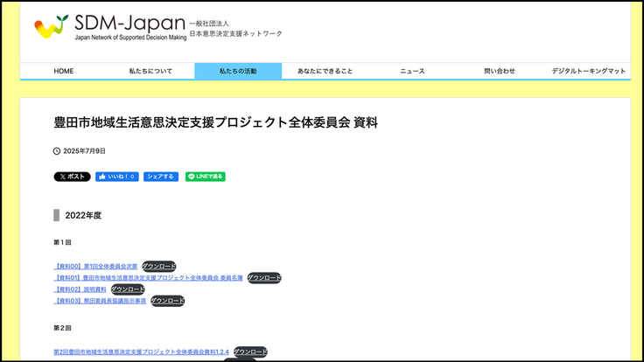Click the SDM-Japan logo
This screenshot has height=362, width=644.
(110, 27)
